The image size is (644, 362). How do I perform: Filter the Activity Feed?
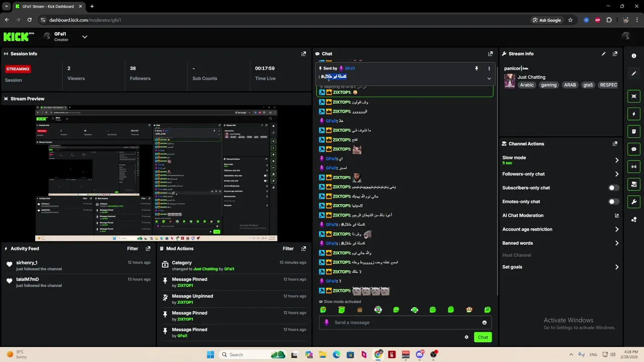point(132,248)
